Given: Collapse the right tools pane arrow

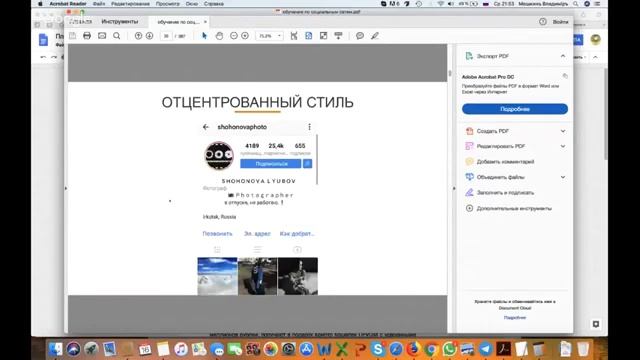Looking at the screenshot, I should tap(454, 189).
